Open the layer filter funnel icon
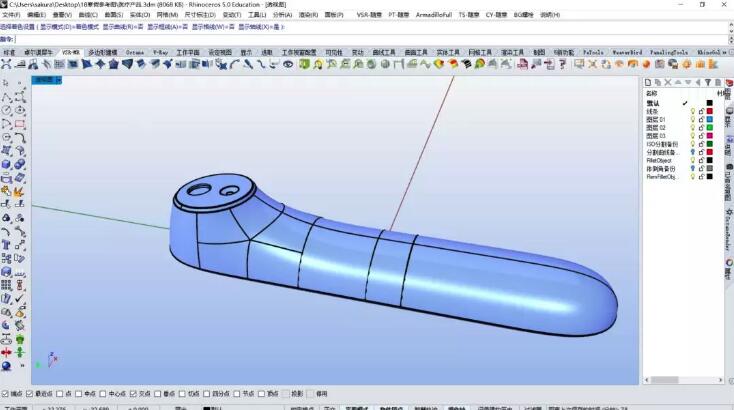This screenshot has height=410, width=734. [708, 83]
